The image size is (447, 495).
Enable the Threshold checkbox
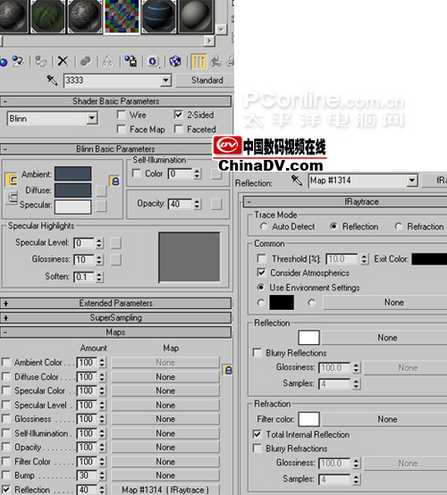coord(262,259)
